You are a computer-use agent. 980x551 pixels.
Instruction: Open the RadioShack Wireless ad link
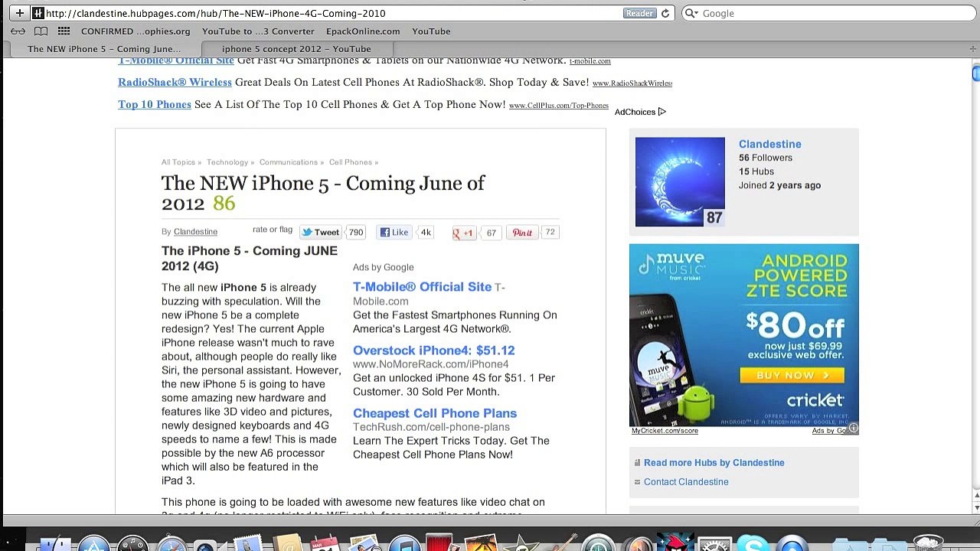(x=175, y=82)
